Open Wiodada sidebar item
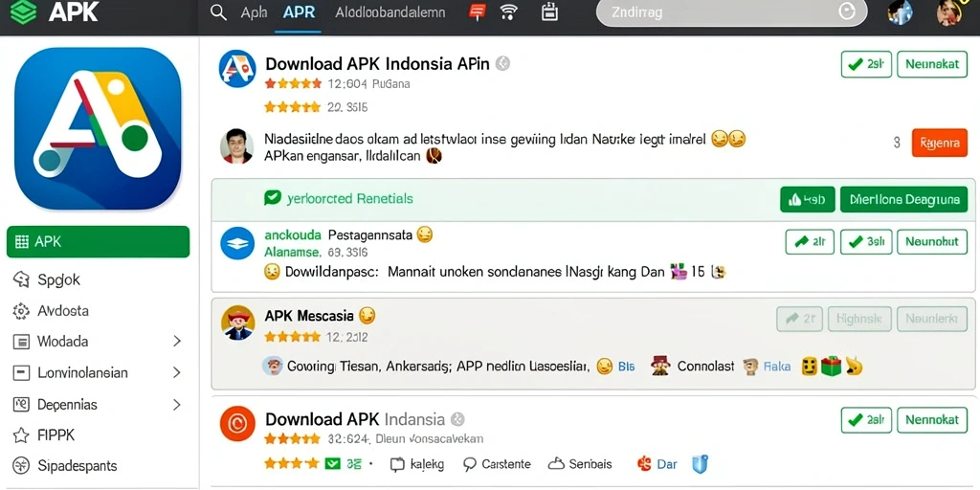Image resolution: width=980 pixels, height=490 pixels. pos(62,342)
